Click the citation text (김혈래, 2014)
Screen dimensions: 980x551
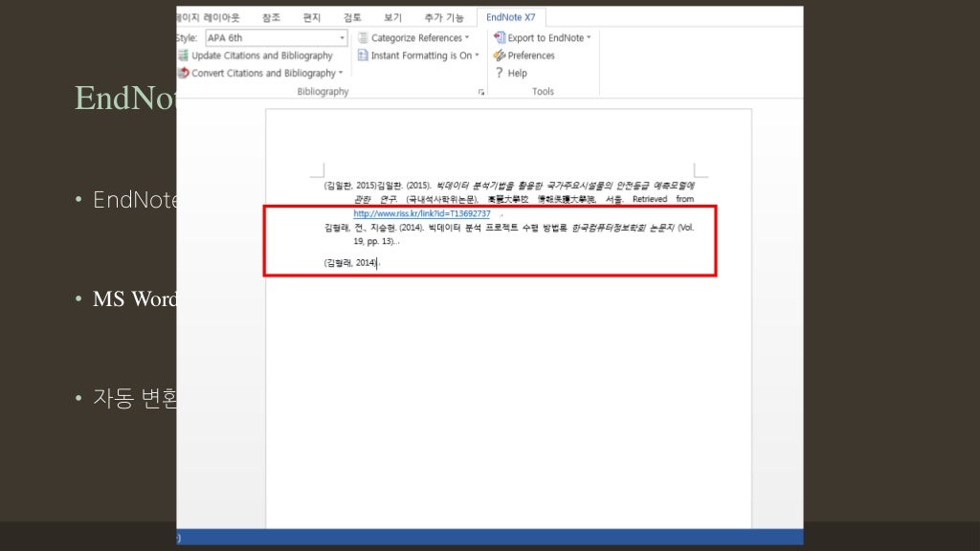pos(350,263)
